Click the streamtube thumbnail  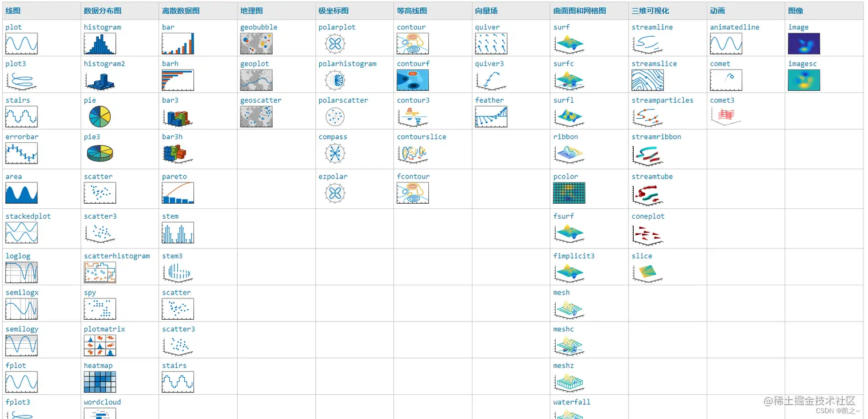pyautogui.click(x=648, y=194)
